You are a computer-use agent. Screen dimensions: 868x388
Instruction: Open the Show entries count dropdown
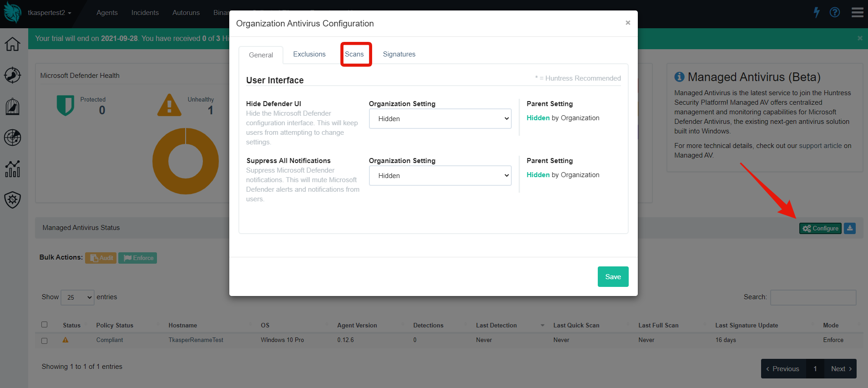pos(77,297)
